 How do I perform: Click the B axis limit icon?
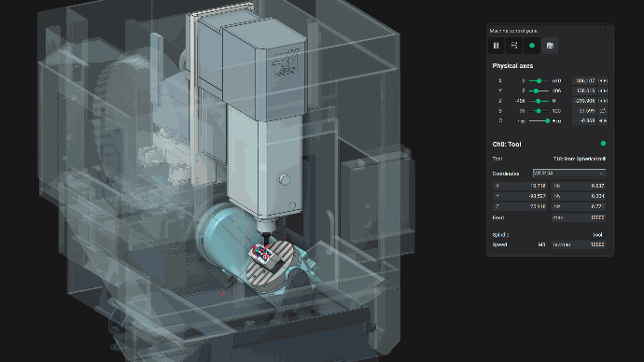pos(603,111)
